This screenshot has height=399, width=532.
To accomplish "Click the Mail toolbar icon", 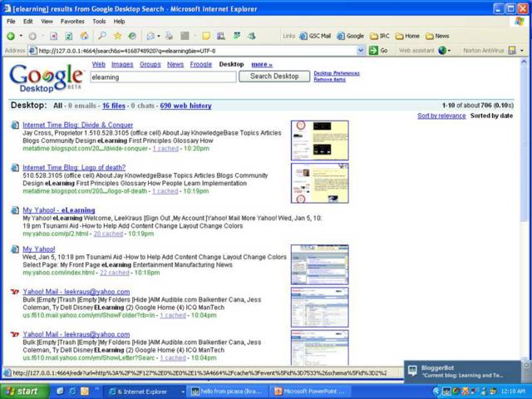I will pyautogui.click(x=150, y=36).
